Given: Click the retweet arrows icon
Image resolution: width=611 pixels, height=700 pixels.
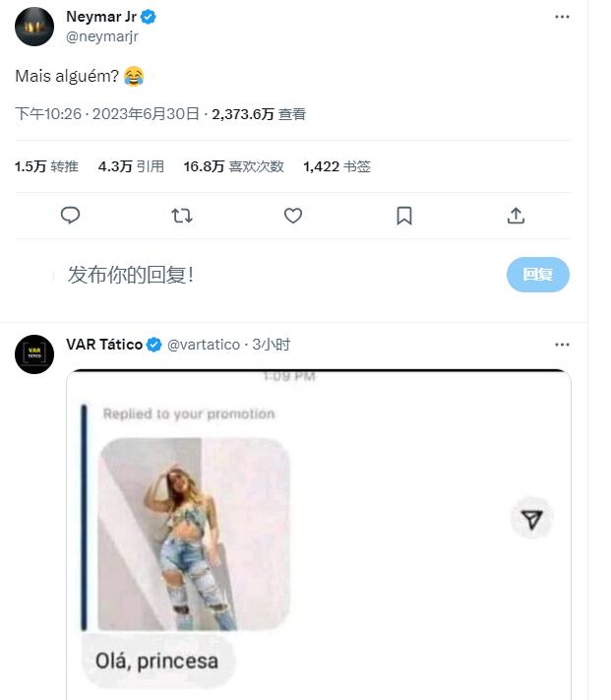Looking at the screenshot, I should 182,216.
